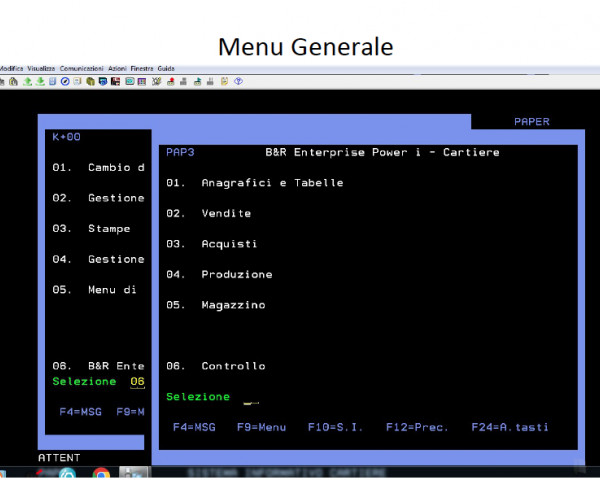Click the multicolor grid toolbar icon

click(x=142, y=82)
